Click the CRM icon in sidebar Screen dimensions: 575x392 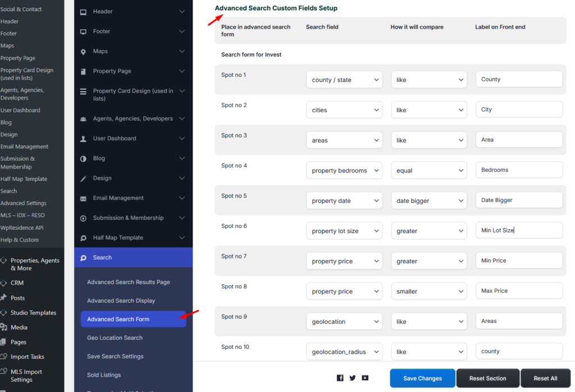coord(3,282)
